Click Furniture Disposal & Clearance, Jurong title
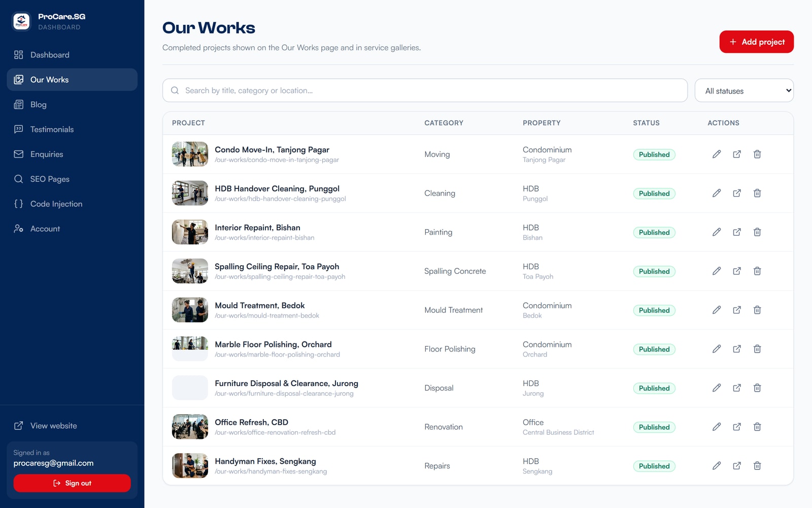 [x=286, y=384]
